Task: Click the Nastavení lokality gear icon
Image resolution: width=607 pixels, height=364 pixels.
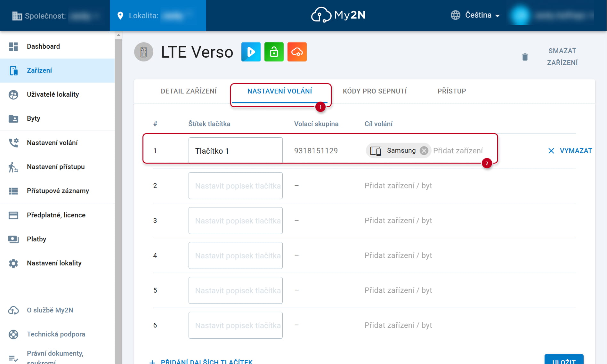Action: tap(13, 263)
